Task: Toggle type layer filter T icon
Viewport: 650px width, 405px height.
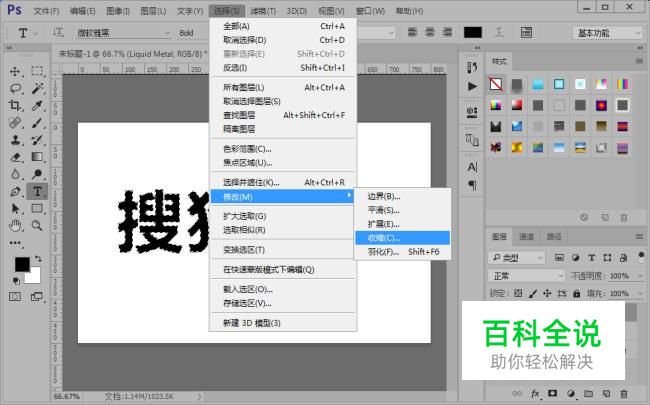Action: coord(592,258)
